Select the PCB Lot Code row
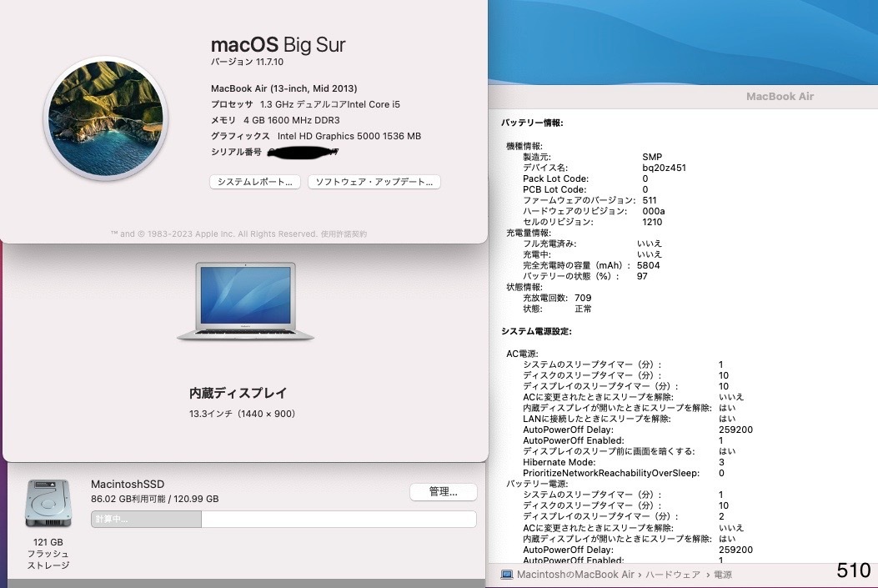Viewport: 878px width, 588px height. point(585,189)
